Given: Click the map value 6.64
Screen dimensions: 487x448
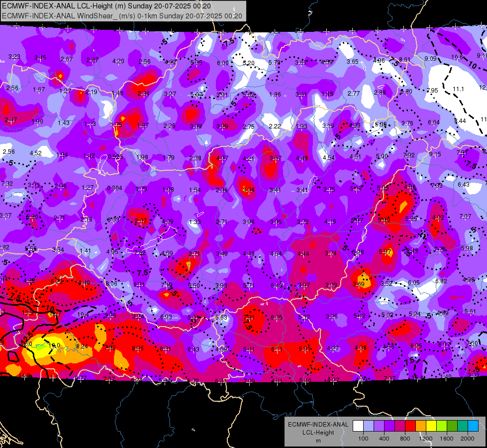Looking at the screenshot, I should tap(434, 122).
